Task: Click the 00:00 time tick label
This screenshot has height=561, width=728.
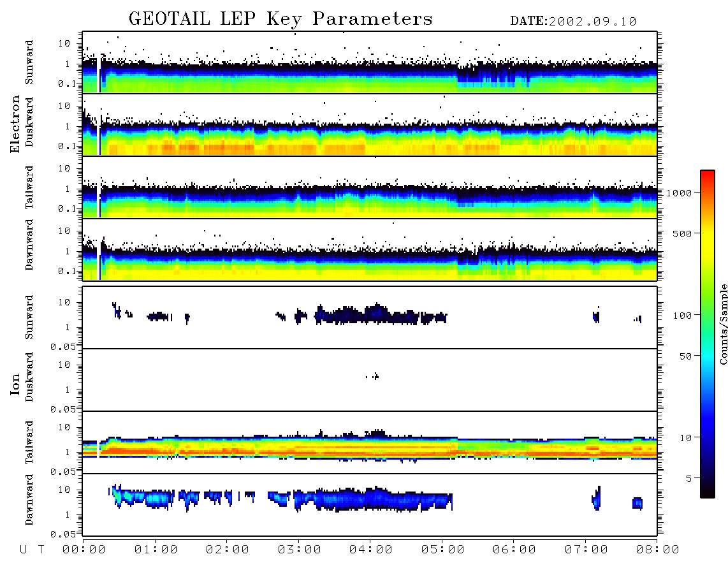Action: [x=84, y=550]
